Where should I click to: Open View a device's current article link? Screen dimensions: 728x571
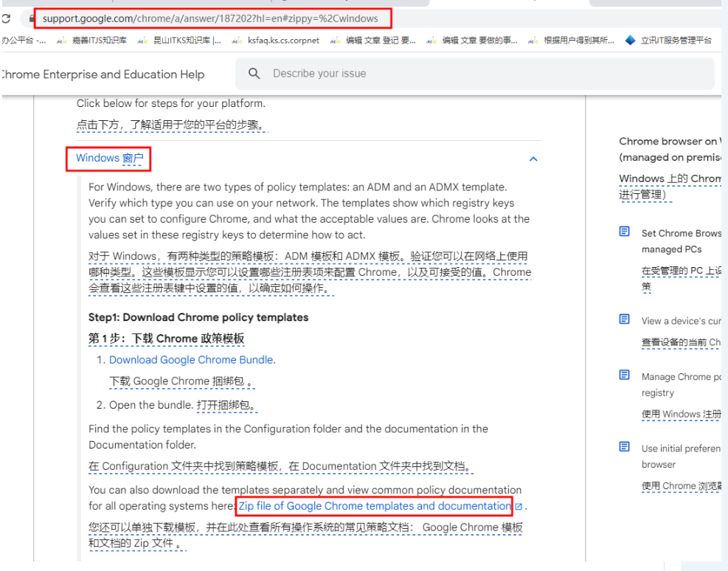click(681, 321)
